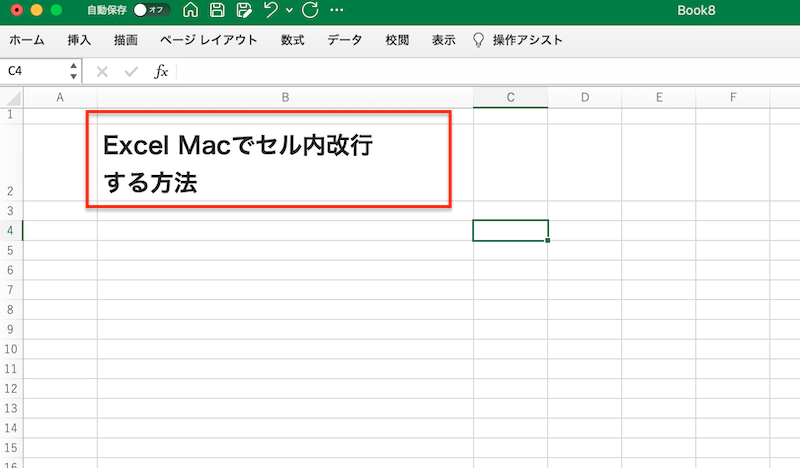
Task: Select column B header
Action: pyautogui.click(x=285, y=97)
